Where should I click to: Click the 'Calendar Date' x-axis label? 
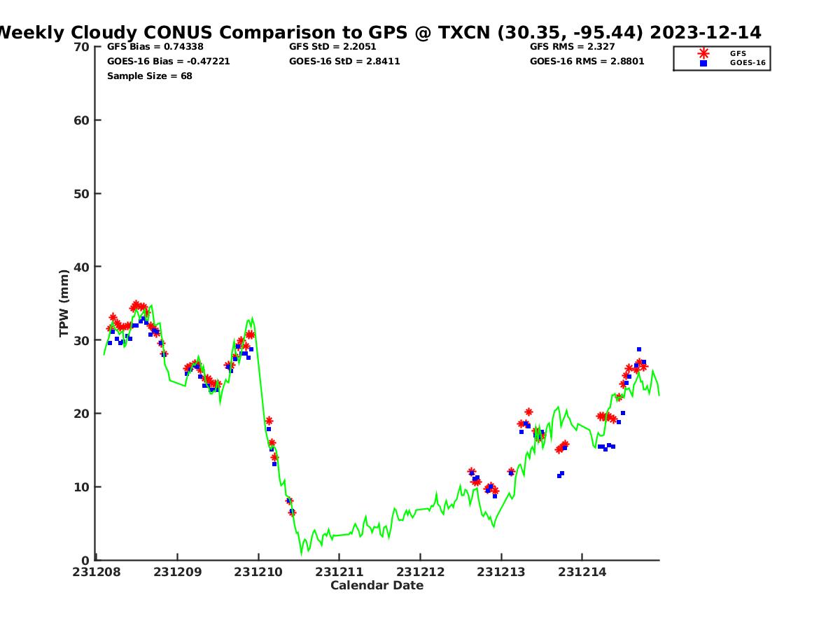(x=377, y=585)
